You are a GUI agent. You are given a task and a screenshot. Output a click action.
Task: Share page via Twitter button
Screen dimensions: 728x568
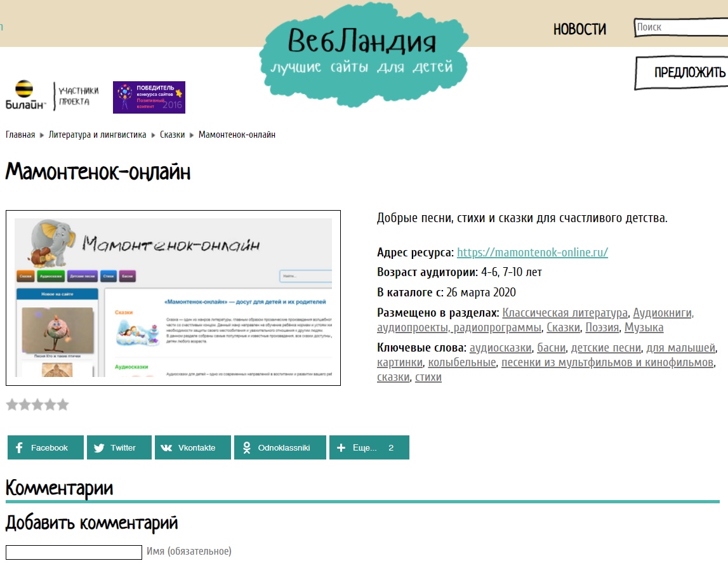[119, 447]
